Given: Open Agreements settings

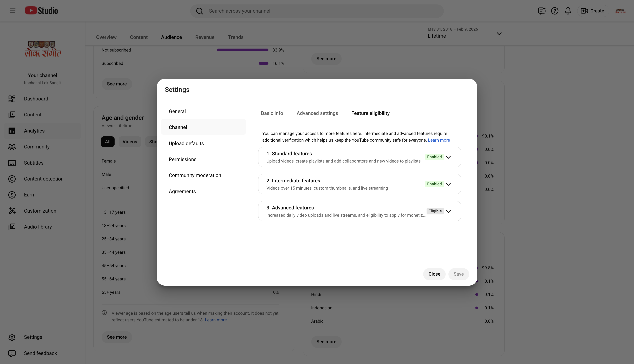Looking at the screenshot, I should (x=204, y=191).
